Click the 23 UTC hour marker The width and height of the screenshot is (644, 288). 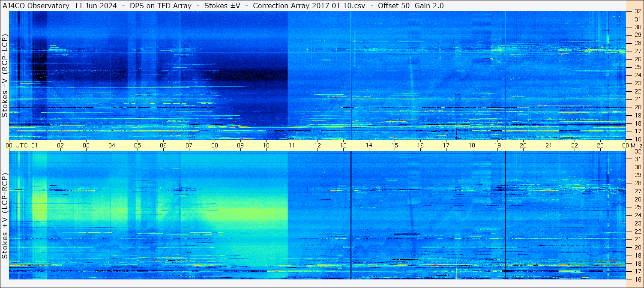click(600, 145)
